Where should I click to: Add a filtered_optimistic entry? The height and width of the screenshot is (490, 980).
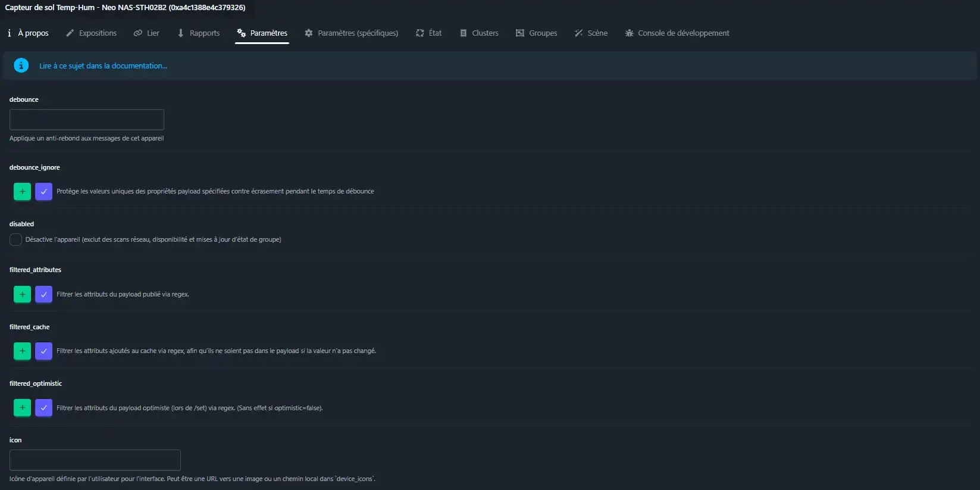(22, 408)
